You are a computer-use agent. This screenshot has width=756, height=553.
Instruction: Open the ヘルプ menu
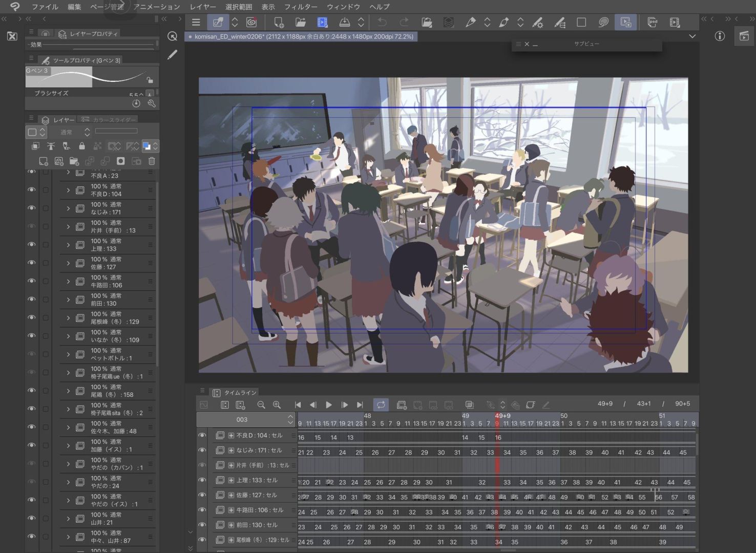pyautogui.click(x=380, y=7)
